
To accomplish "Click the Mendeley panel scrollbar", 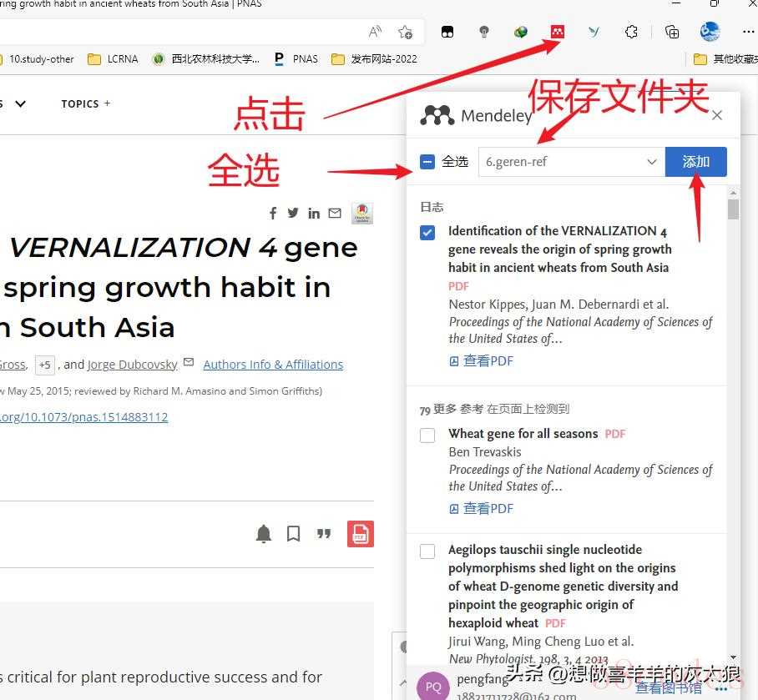I will [x=733, y=209].
